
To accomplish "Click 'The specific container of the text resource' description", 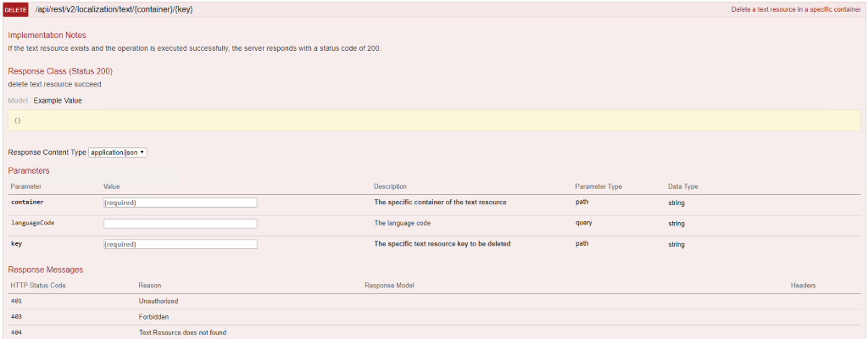I will pos(440,203).
